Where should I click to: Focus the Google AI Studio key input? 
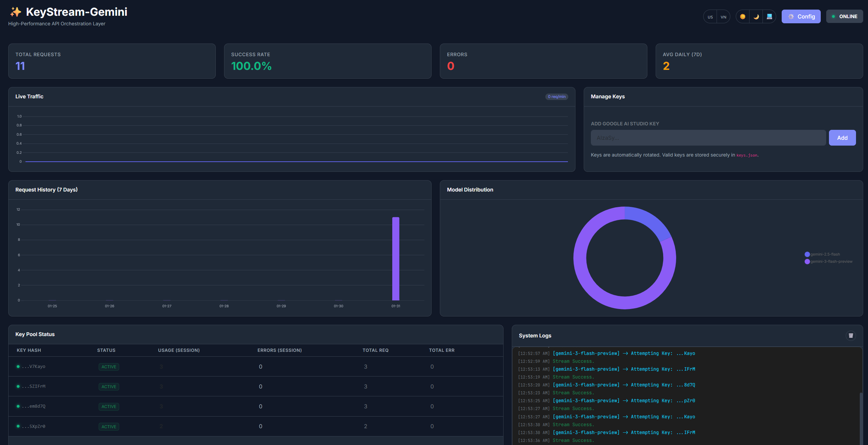(708, 138)
